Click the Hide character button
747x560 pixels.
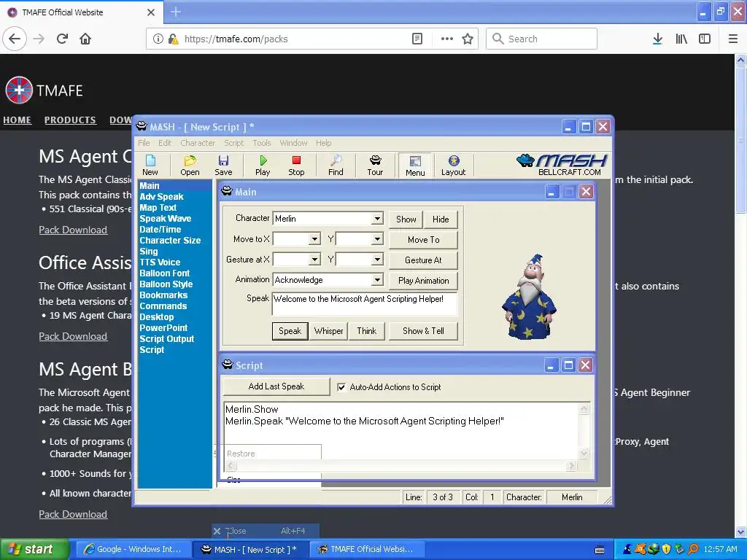click(x=441, y=219)
